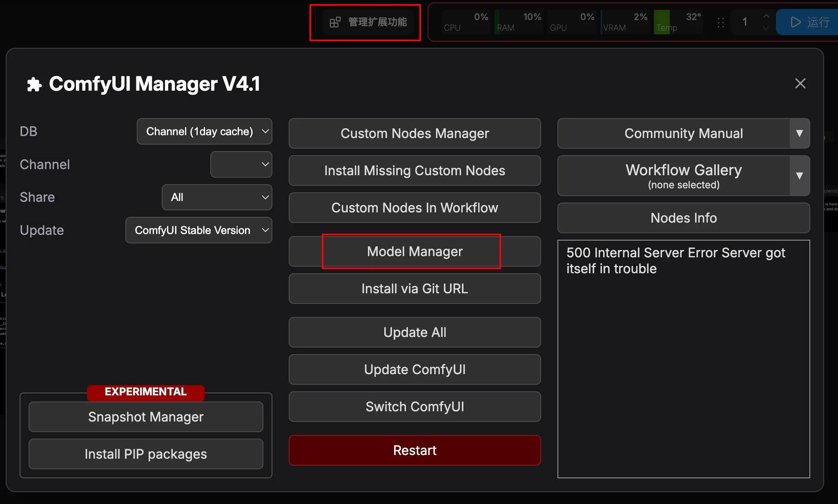This screenshot has width=838, height=504.
Task: Click the drag handle dots in toolbar
Action: tap(721, 22)
